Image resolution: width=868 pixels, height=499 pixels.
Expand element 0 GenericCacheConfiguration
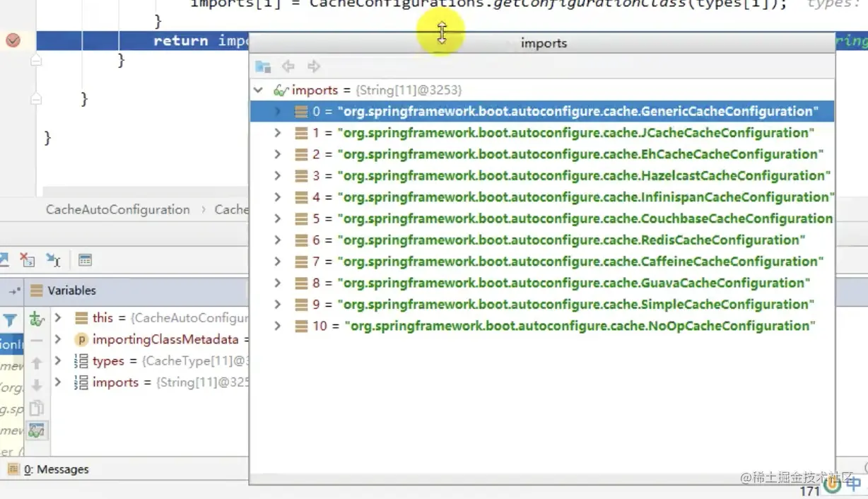point(278,111)
